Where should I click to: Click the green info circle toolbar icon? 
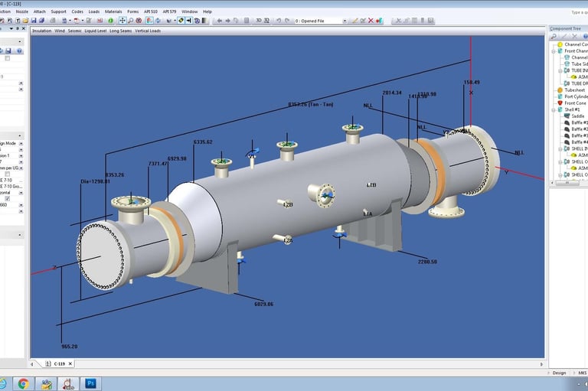coord(110,21)
